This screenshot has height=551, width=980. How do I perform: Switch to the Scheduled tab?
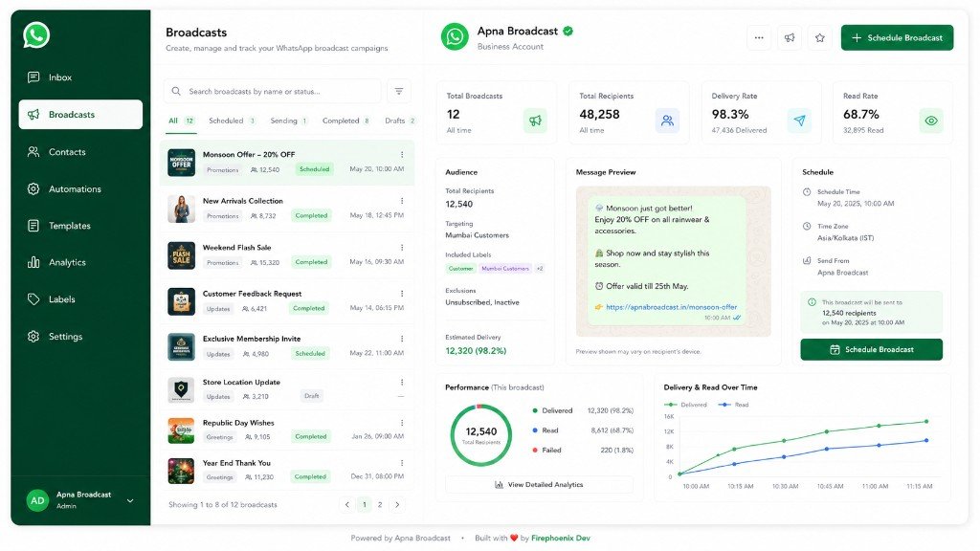coord(232,121)
